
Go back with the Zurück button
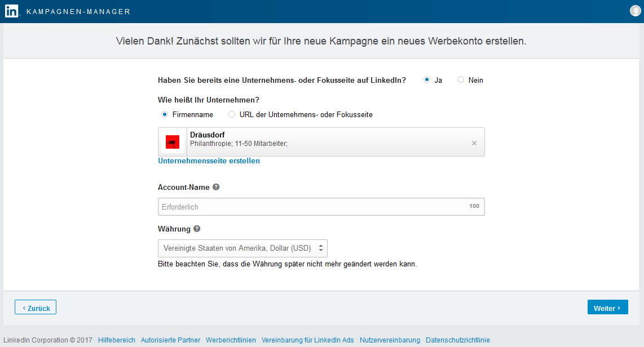(36, 307)
